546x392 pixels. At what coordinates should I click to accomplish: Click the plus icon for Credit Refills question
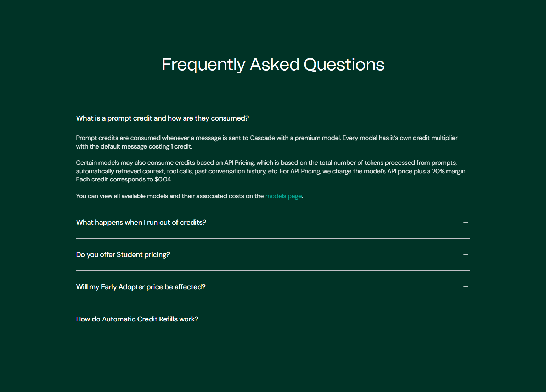tap(466, 319)
